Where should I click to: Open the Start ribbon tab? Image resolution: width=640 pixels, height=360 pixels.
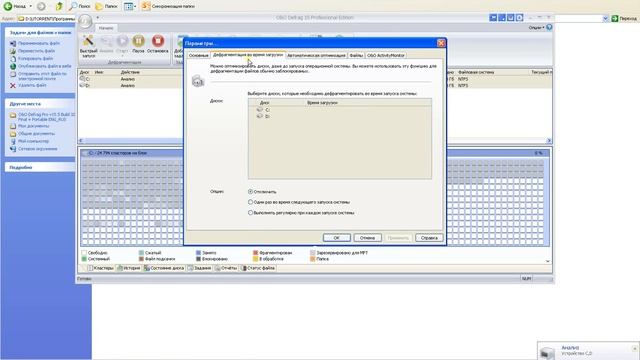coord(106,28)
